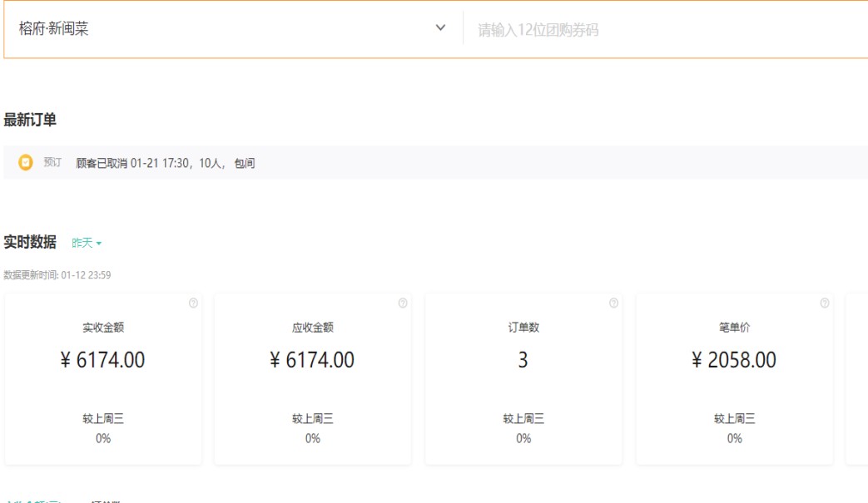This screenshot has height=503, width=868.
Task: Select the 应收金额 ¥6174.00 value
Action: pos(313,360)
